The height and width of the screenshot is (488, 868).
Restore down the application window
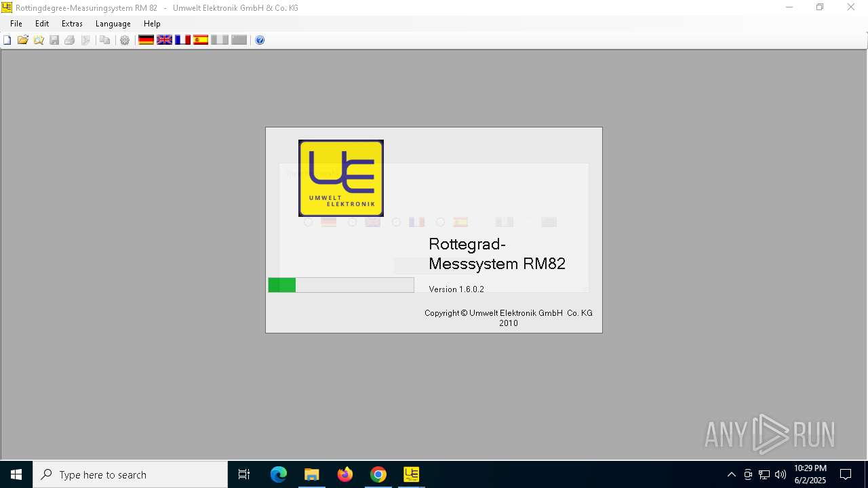[x=820, y=7]
